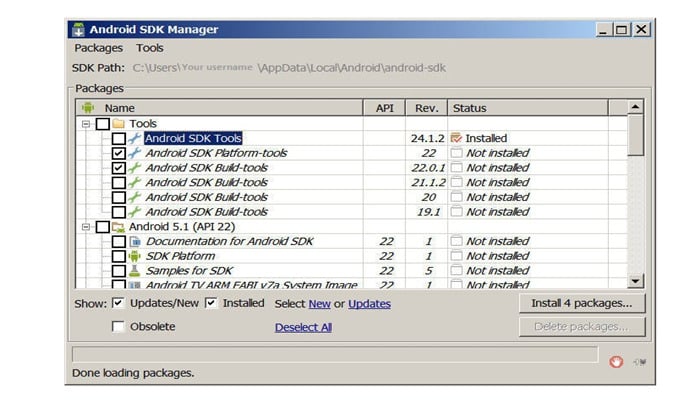Viewport: 700px width, 400px height.
Task: Check the Android SDK Tools checkbox
Action: tap(118, 138)
